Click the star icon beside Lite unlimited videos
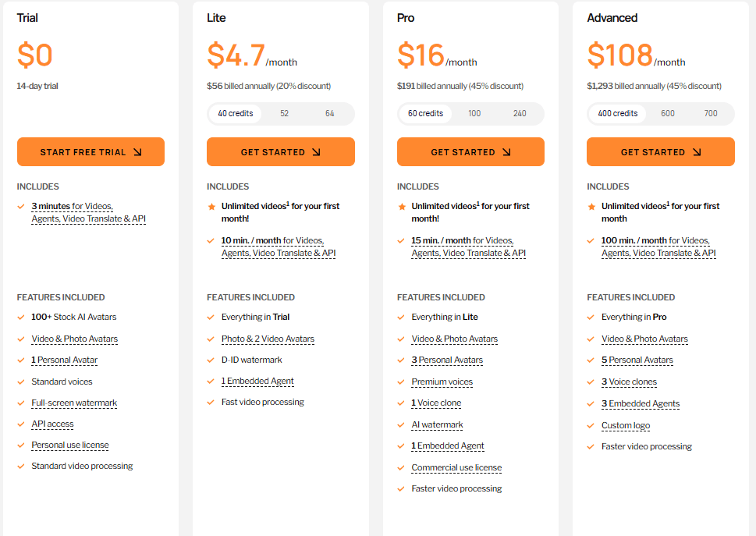Screen dimensions: 756x536 point(211,207)
